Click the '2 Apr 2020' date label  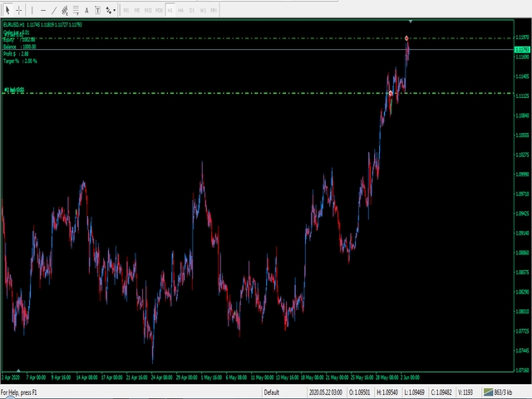11,377
